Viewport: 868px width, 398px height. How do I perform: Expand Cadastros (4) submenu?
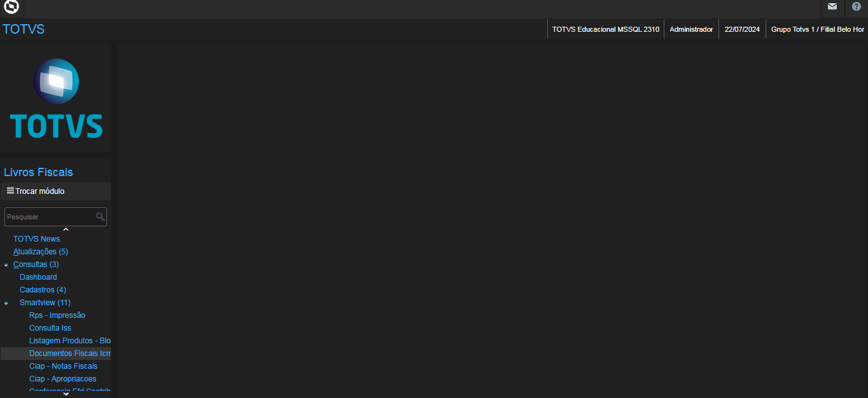pos(43,290)
